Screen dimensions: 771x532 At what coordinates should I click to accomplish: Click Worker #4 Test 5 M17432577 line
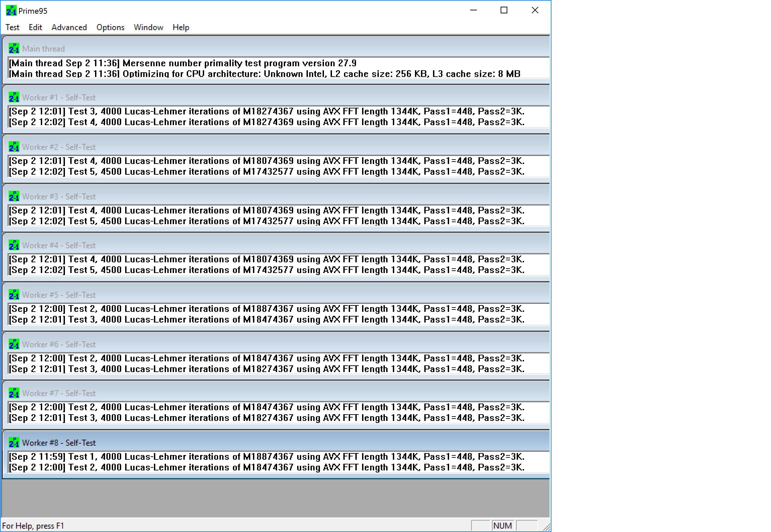point(267,270)
